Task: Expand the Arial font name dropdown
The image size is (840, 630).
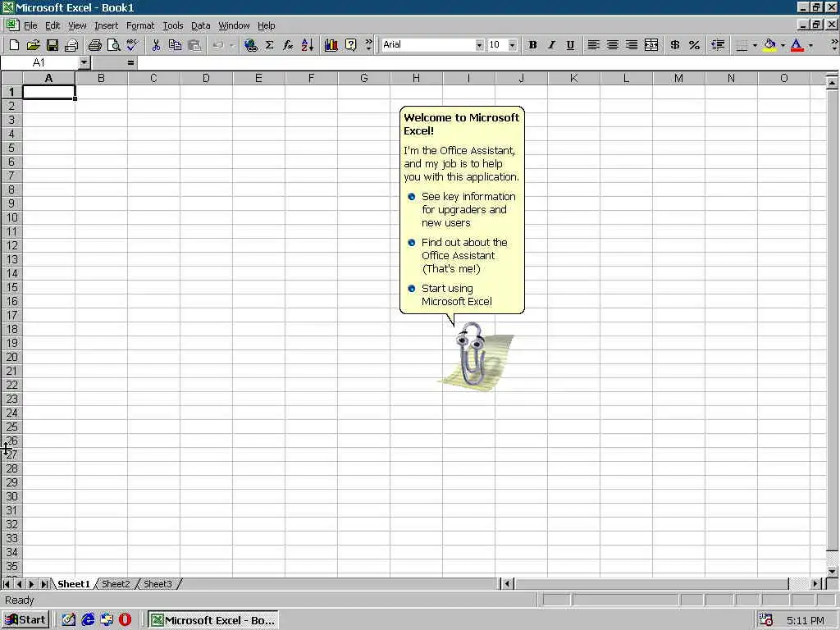Action: click(x=479, y=45)
